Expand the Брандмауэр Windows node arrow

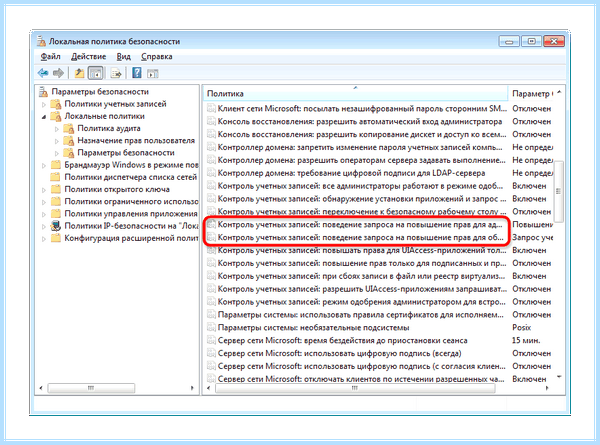point(44,166)
